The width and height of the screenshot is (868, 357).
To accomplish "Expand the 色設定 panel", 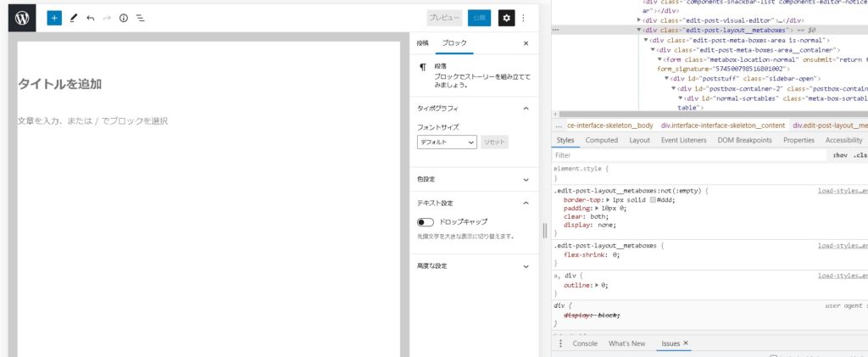I will click(x=526, y=179).
